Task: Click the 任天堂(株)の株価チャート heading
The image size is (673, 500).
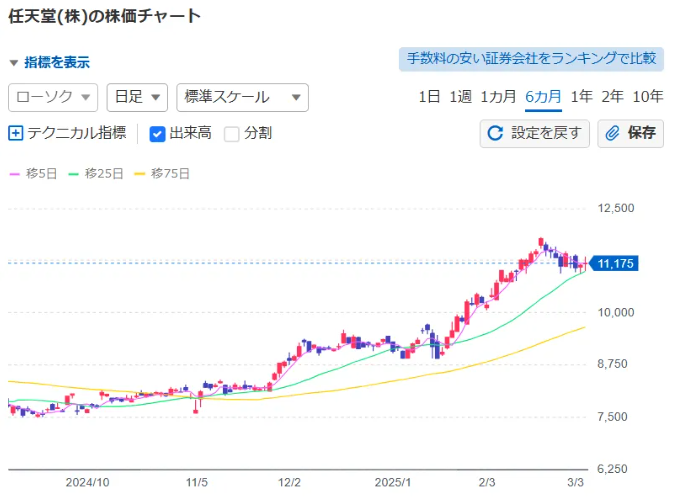Action: pos(105,16)
